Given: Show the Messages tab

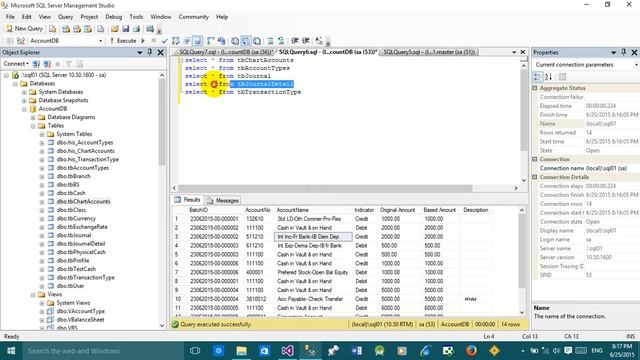Looking at the screenshot, I should pyautogui.click(x=223, y=200).
